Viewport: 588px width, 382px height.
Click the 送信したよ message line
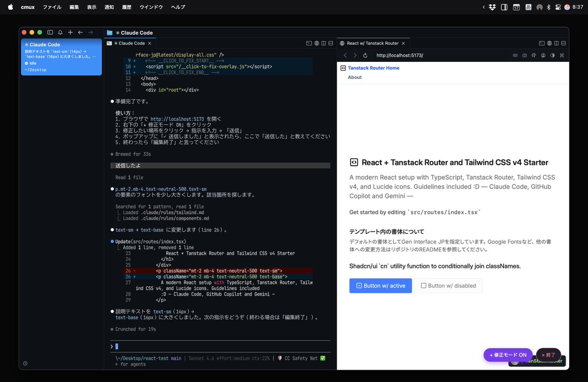[220, 166]
